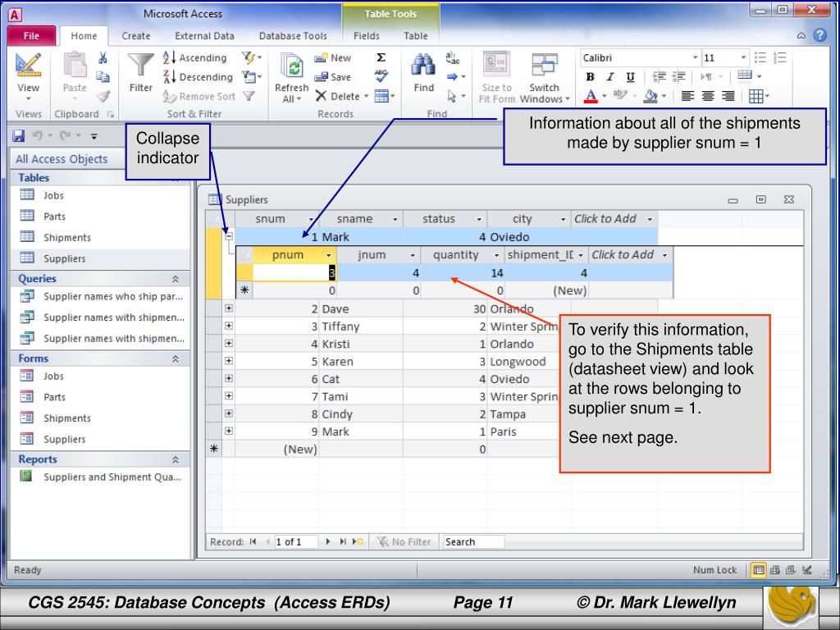Go to next record in navigator
Viewport: 840px width, 630px height.
[328, 541]
